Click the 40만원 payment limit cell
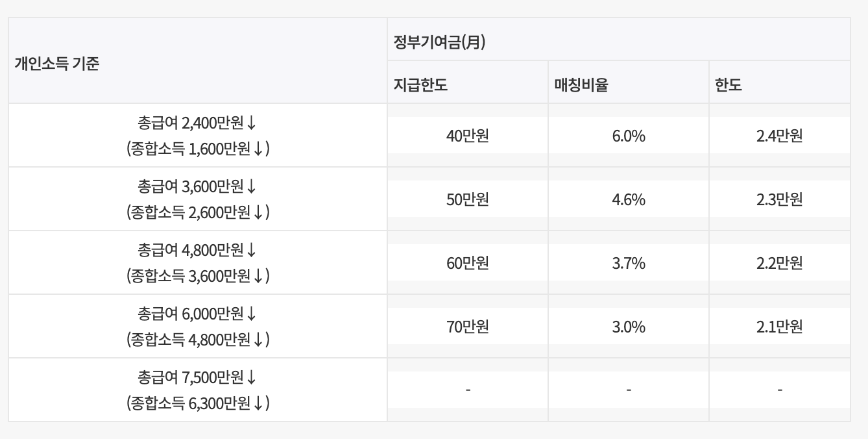868x439 pixels. [468, 135]
